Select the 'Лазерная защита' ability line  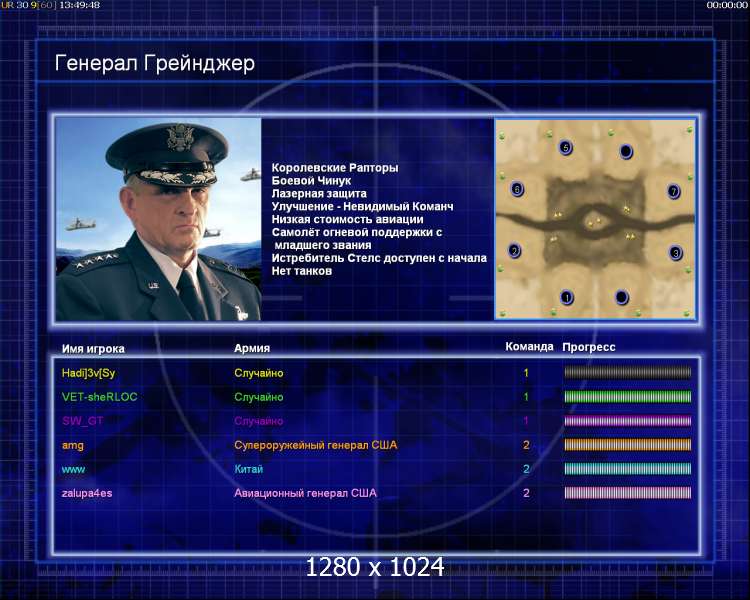click(x=319, y=194)
